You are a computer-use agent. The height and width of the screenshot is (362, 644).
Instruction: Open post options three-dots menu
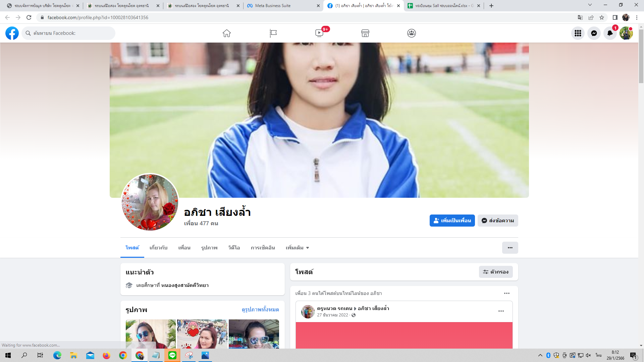pos(501,311)
